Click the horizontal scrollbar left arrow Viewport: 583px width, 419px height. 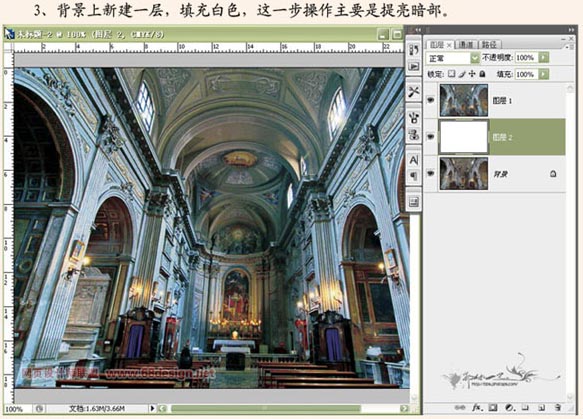163,409
